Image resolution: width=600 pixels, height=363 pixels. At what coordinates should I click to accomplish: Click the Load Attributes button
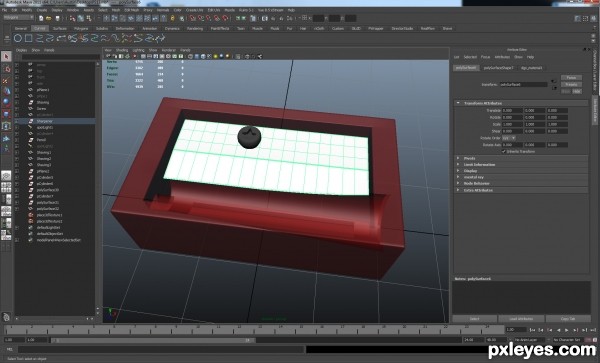[521, 319]
